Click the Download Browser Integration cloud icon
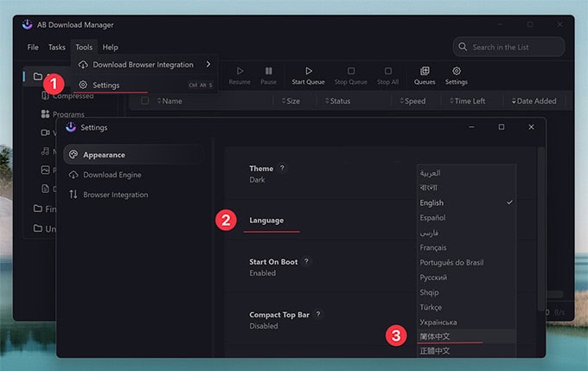Image resolution: width=588 pixels, height=371 pixels. coord(83,65)
